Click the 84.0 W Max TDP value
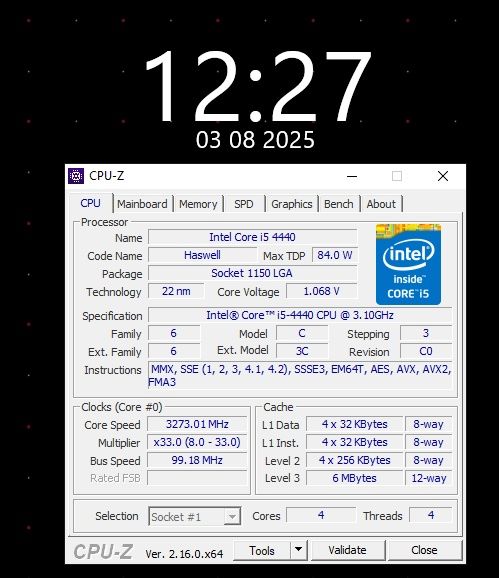This screenshot has width=499, height=578. pos(335,255)
